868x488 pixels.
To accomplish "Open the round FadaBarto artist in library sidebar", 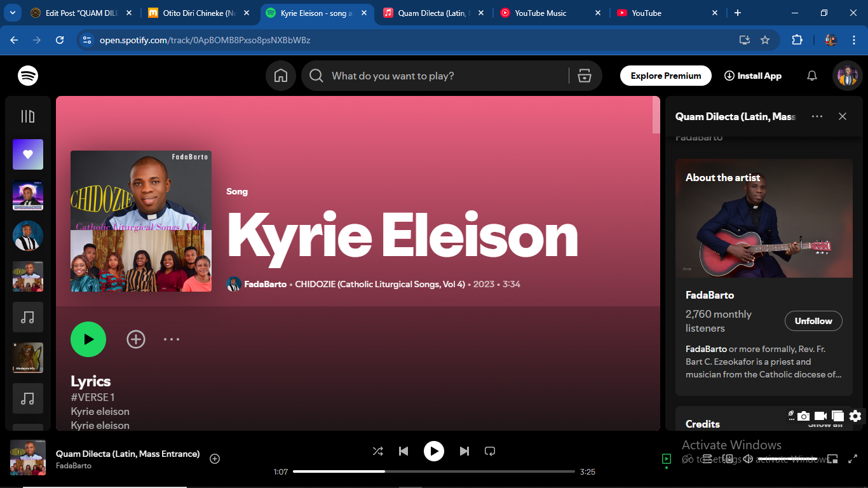I will pos(28,236).
